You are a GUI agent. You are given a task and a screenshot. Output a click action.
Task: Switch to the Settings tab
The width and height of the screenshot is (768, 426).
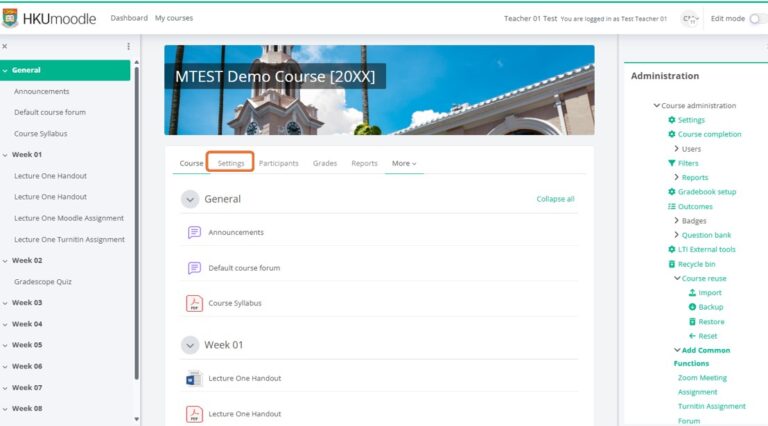(x=231, y=164)
